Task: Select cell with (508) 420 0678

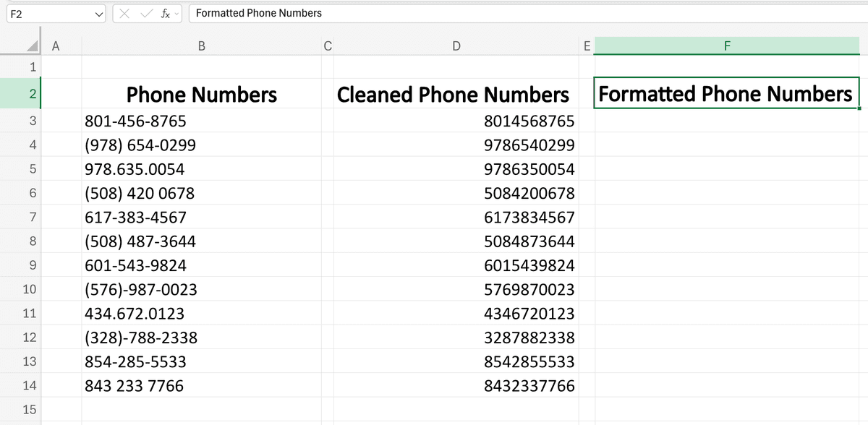Action: point(201,194)
